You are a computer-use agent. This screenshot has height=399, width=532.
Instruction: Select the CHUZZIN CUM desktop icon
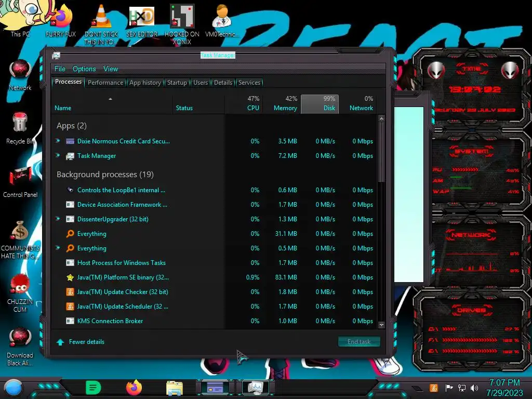pyautogui.click(x=20, y=293)
